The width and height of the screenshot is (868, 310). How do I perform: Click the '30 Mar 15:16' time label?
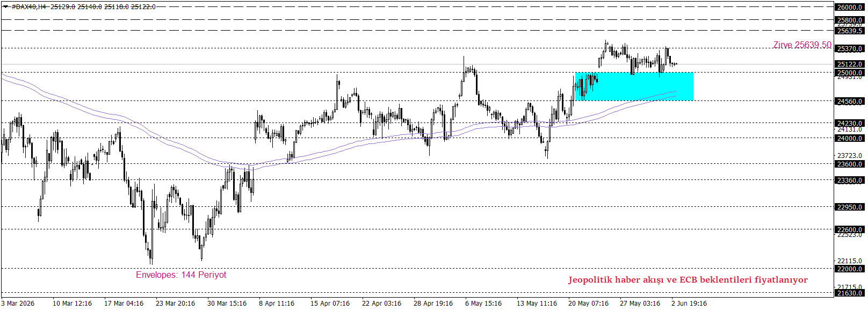pyautogui.click(x=227, y=304)
